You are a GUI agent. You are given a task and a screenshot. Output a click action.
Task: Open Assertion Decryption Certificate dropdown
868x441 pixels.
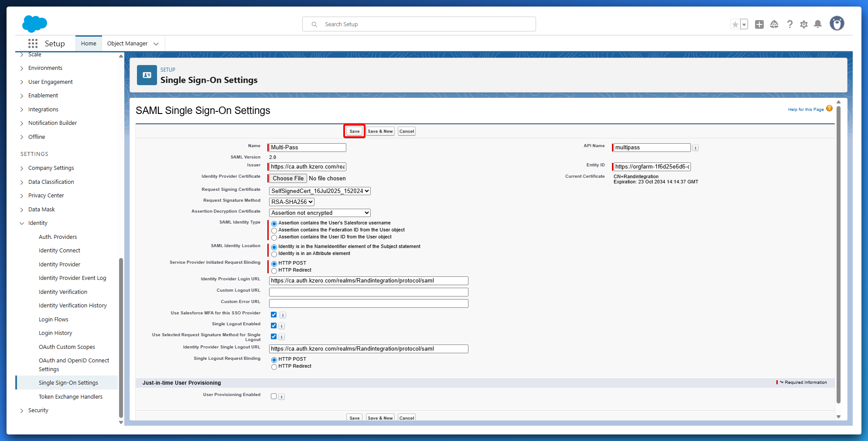(x=320, y=213)
